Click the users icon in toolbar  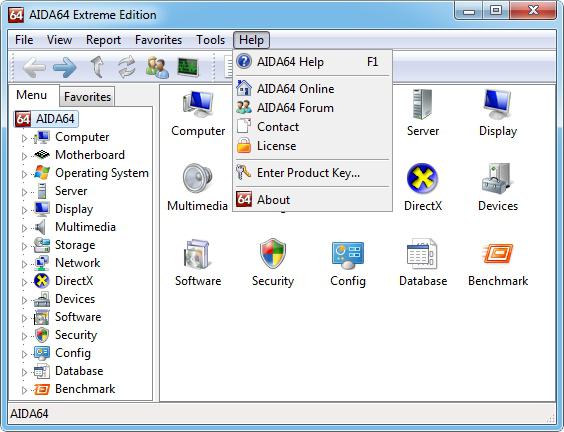[158, 67]
